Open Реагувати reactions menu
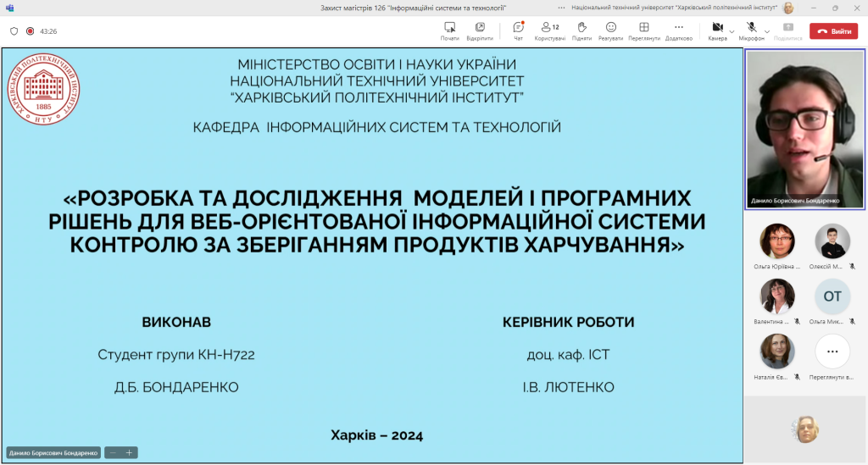The height and width of the screenshot is (465, 868). tap(610, 31)
